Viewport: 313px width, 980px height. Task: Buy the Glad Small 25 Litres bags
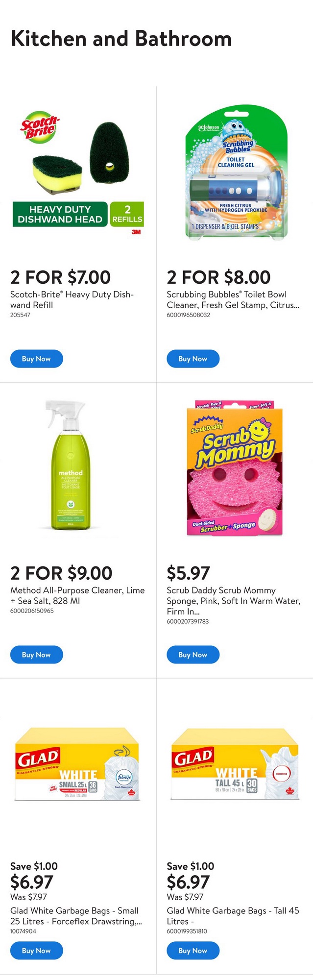[x=37, y=951]
